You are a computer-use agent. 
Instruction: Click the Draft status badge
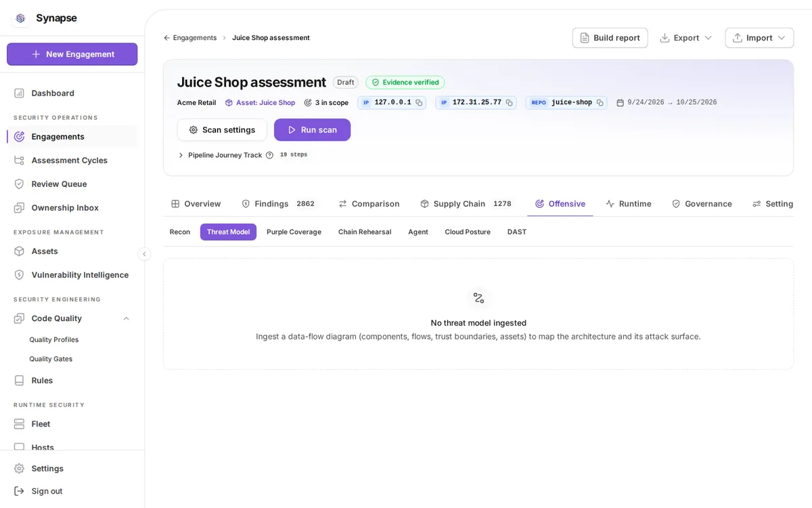tap(346, 82)
